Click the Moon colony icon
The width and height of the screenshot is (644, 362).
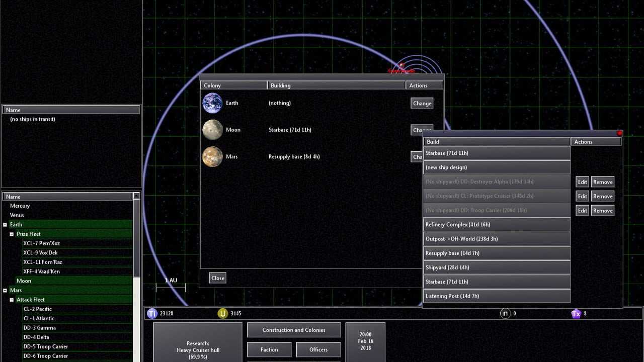click(212, 130)
